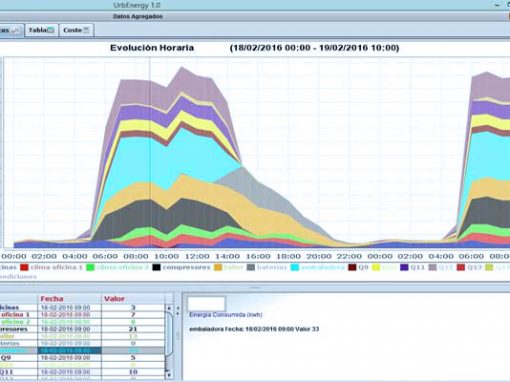The image size is (510, 382).
Task: Click value 21 in the compresores row
Action: [x=133, y=329]
